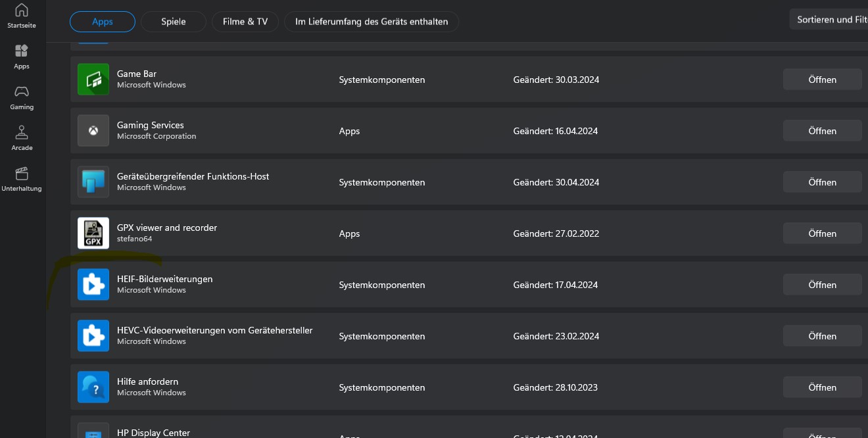Switch to the Filme & TV tab
The image size is (868, 438).
coord(245,22)
